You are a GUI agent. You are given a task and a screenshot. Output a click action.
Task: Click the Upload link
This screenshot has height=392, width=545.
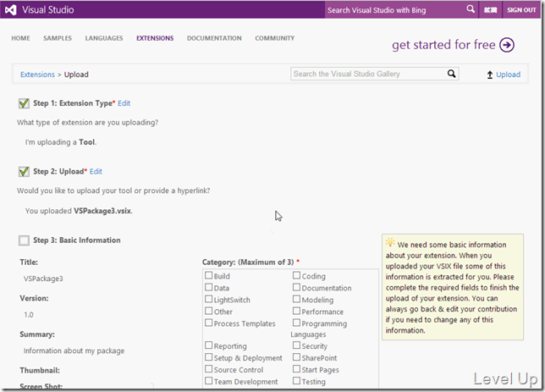tap(508, 75)
